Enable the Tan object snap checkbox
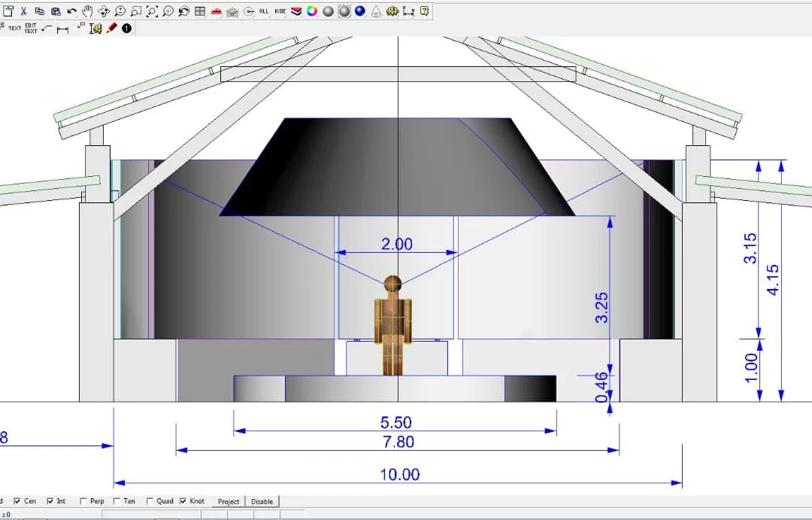 pos(117,501)
